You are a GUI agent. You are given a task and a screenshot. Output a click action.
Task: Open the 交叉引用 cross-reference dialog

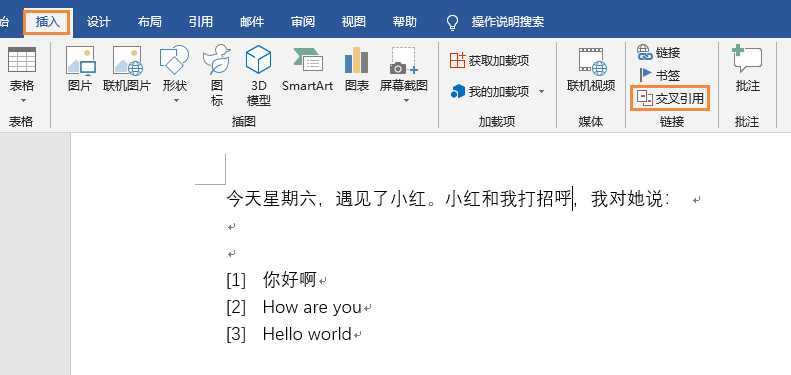pos(671,98)
